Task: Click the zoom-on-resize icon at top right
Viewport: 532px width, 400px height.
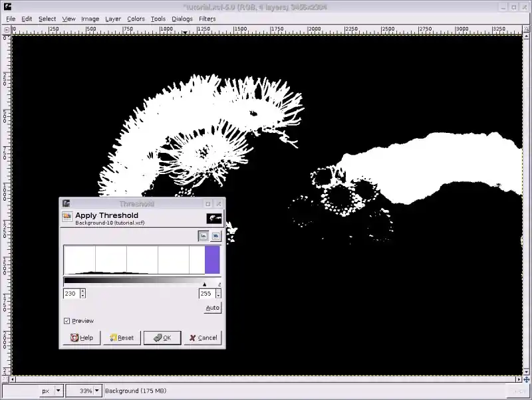Action: click(x=525, y=30)
